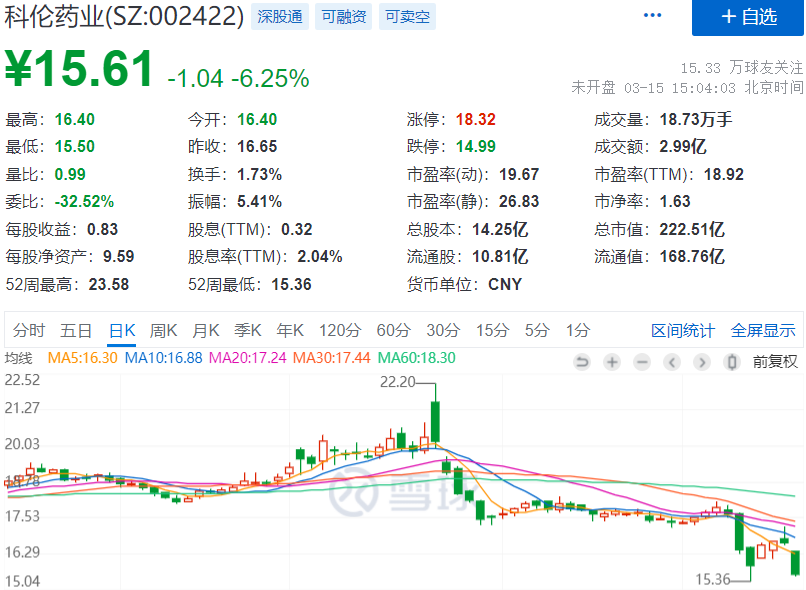Select the 季K chart tab
This screenshot has width=806, height=590.
(x=248, y=330)
